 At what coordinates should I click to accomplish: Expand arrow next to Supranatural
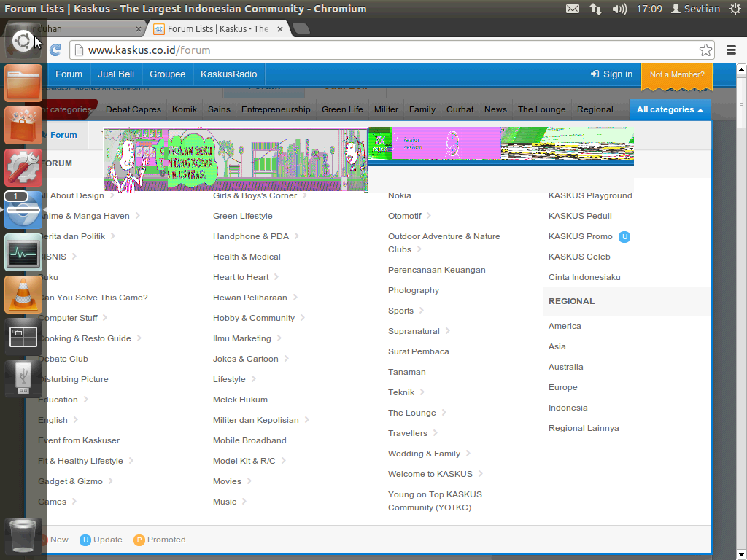[x=448, y=331]
